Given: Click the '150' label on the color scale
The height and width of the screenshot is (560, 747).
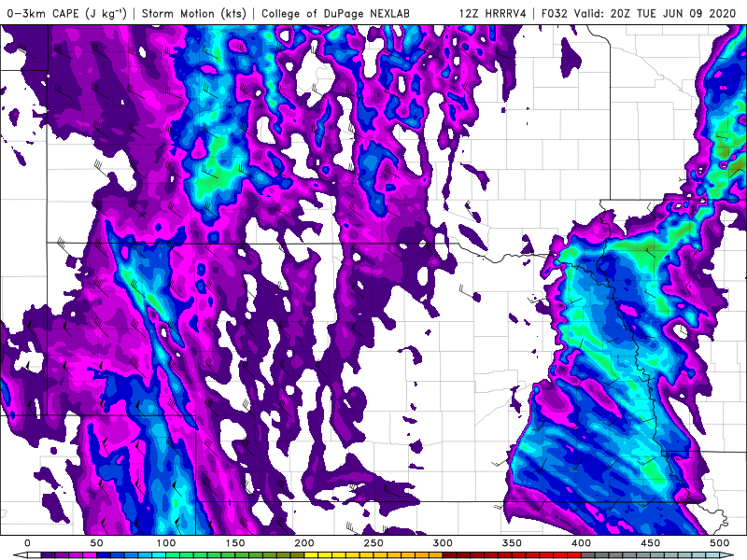Looking at the screenshot, I should pos(235,543).
